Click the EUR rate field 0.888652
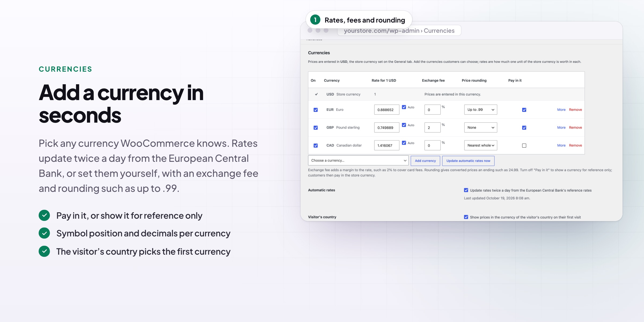 pos(387,109)
